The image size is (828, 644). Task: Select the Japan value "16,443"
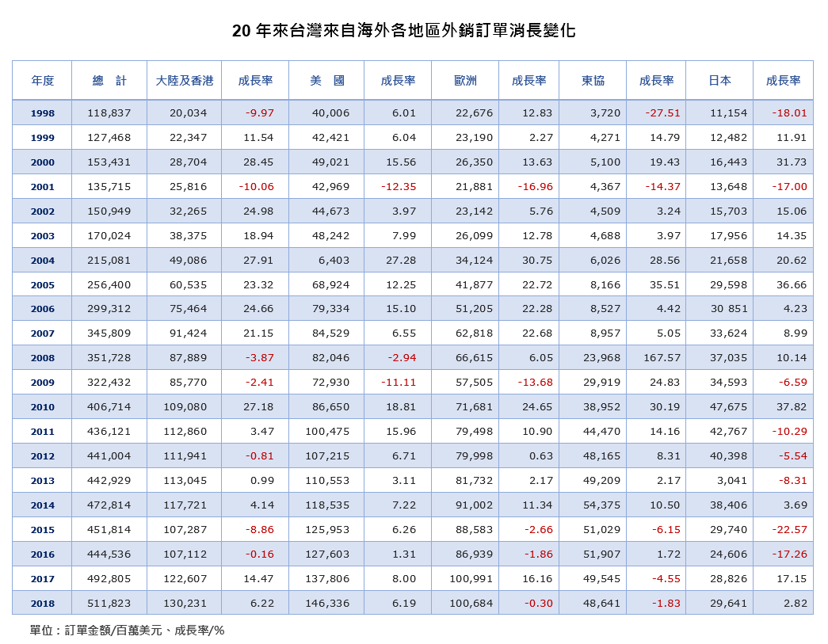pyautogui.click(x=729, y=162)
